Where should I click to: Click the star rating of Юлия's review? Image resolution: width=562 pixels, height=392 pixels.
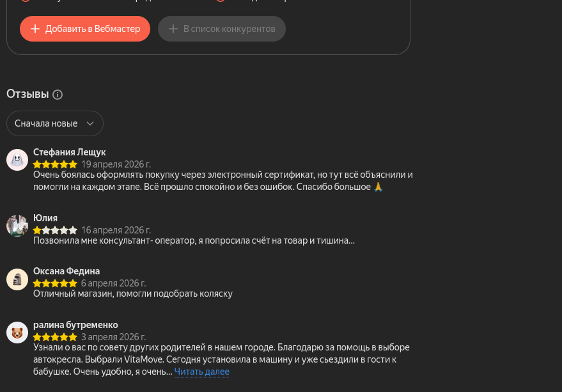click(x=55, y=230)
